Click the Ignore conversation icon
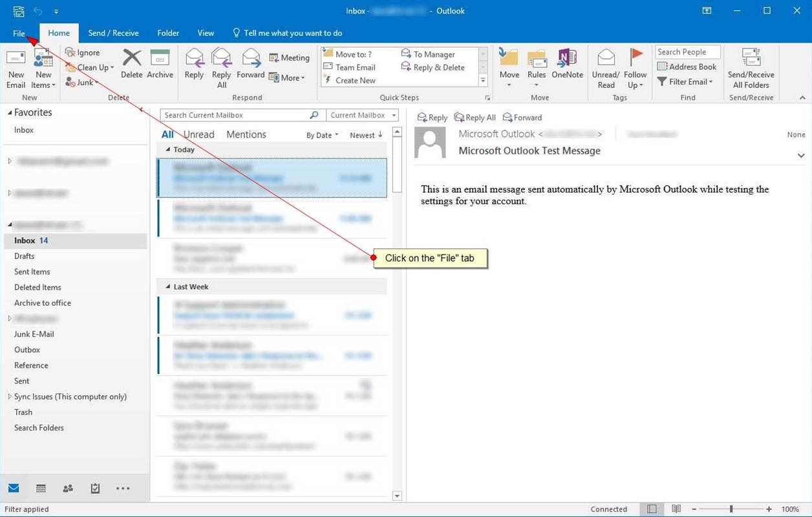Image resolution: width=812 pixels, height=517 pixels. click(x=70, y=52)
